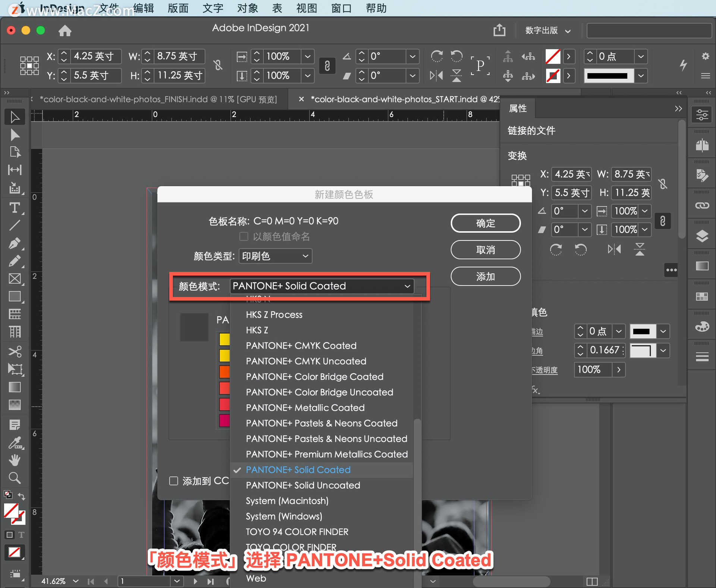Open the 颜色类型 dropdown
Viewport: 716px width, 588px height.
(275, 256)
